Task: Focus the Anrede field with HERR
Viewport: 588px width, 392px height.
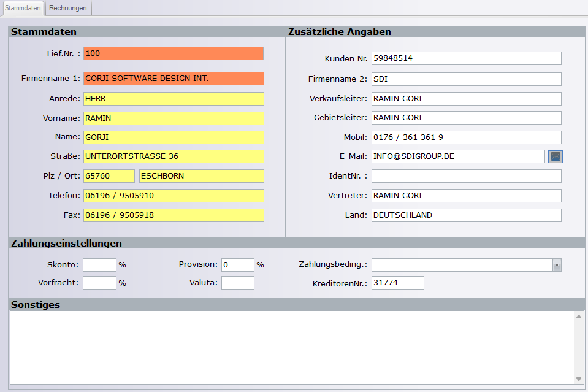Action: [x=174, y=99]
